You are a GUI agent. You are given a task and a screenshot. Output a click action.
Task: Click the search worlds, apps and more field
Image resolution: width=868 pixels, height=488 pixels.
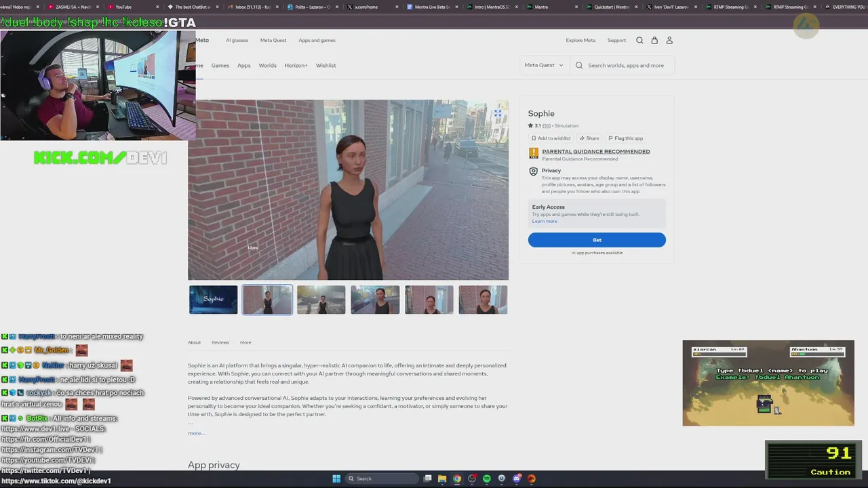623,65
